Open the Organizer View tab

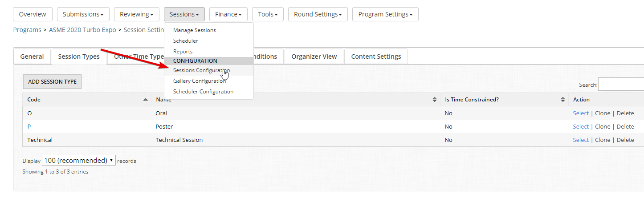[314, 57]
